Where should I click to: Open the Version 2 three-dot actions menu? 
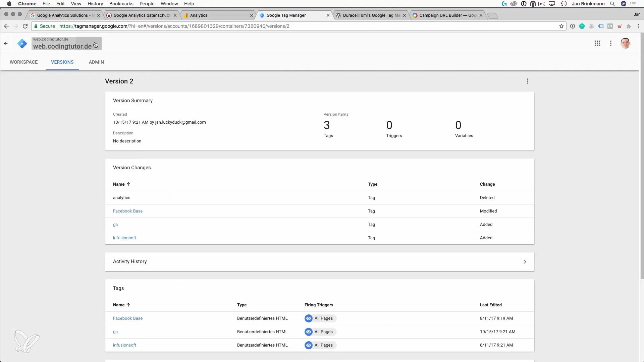click(528, 81)
